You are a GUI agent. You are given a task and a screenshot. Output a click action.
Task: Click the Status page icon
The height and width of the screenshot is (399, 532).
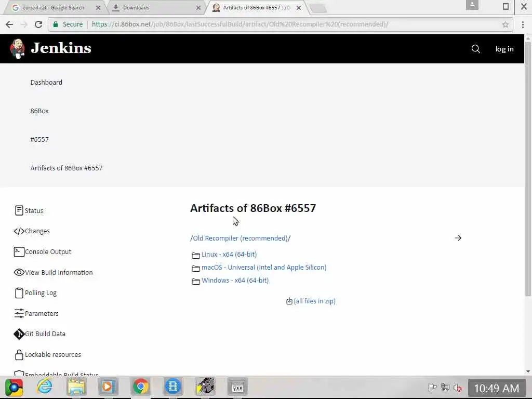click(x=19, y=210)
